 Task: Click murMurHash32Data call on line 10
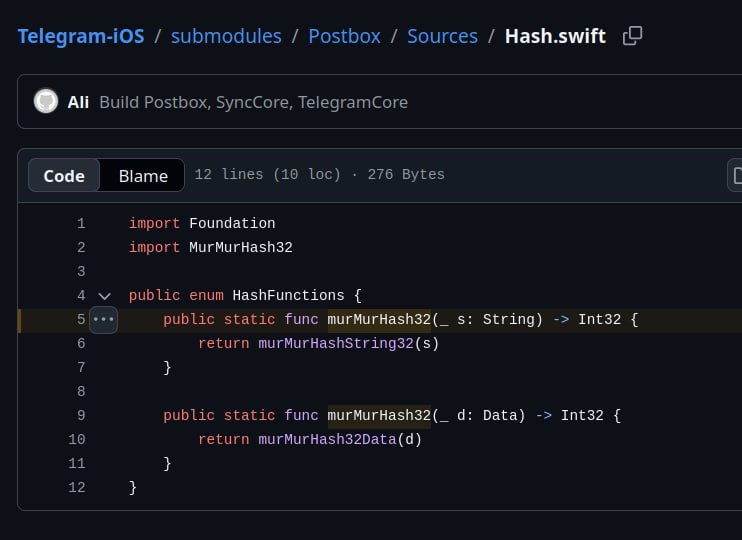point(327,440)
